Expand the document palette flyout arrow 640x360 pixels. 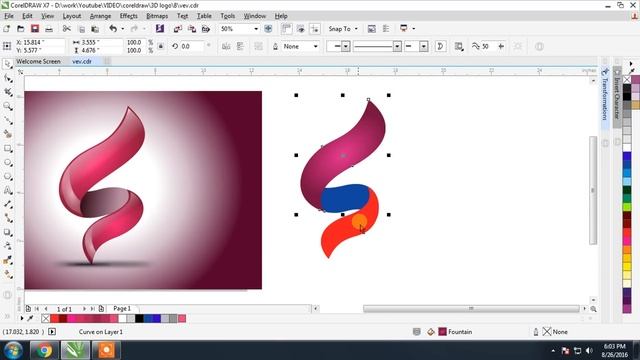pos(22,318)
